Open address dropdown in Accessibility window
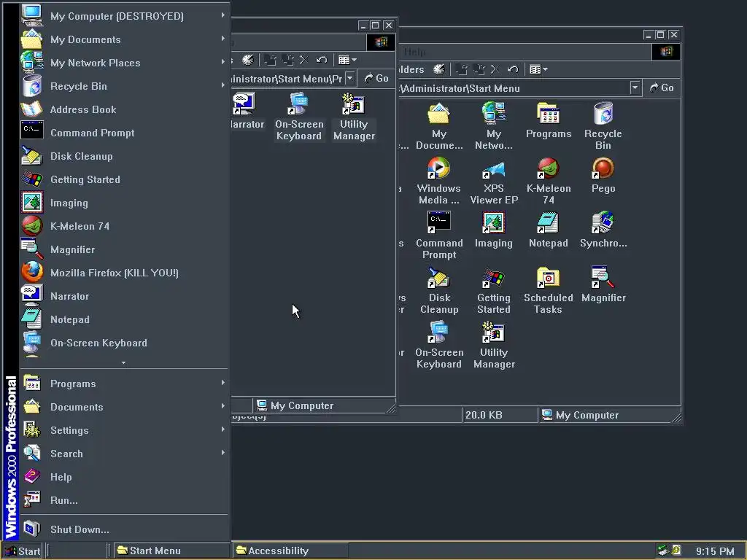 [x=350, y=79]
